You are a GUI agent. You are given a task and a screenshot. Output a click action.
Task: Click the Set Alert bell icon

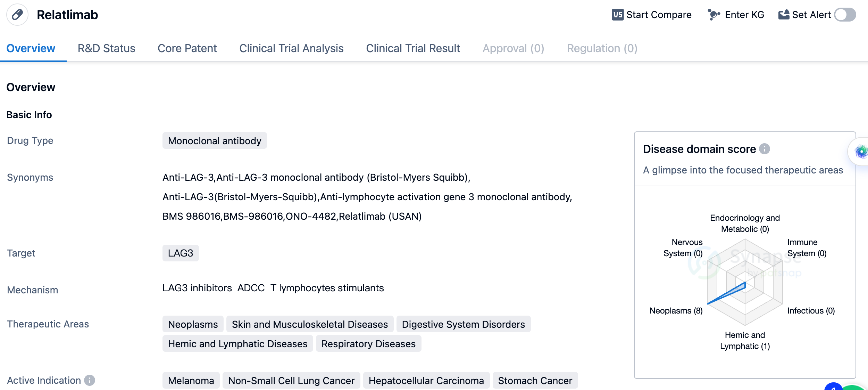point(784,15)
